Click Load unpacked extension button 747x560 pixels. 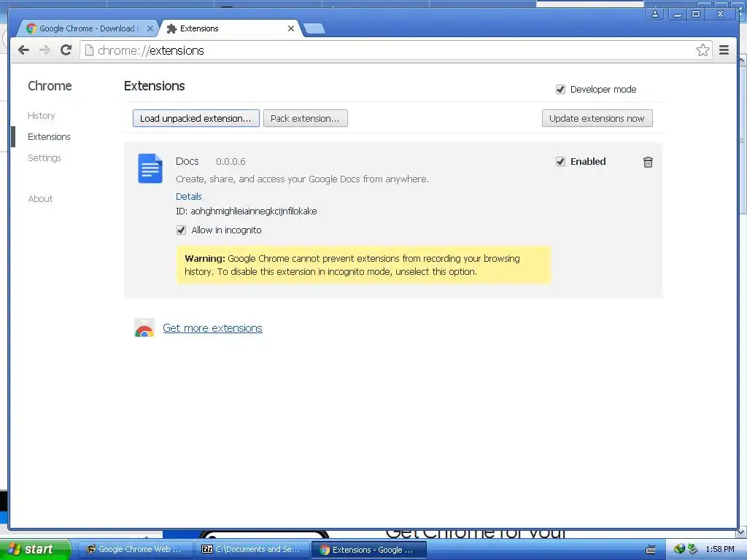coord(196,118)
